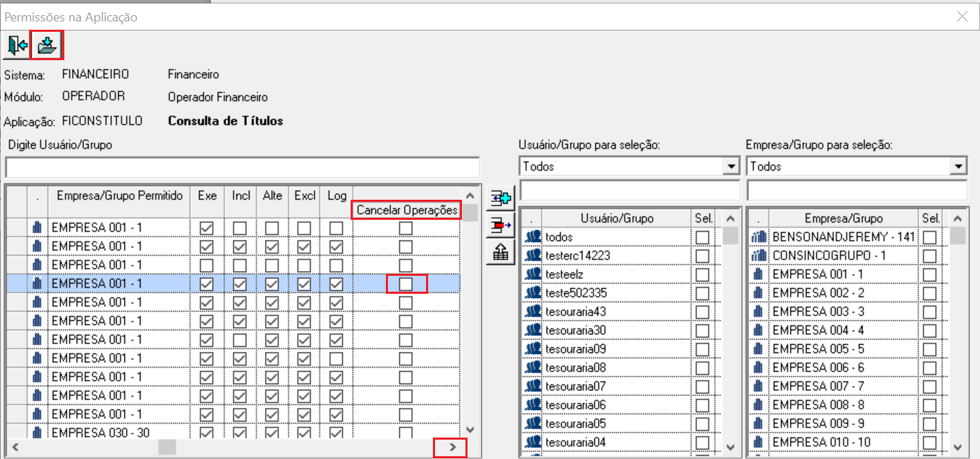The height and width of the screenshot is (459, 980).
Task: Click the group icon beside tesouraria09
Action: click(x=533, y=349)
